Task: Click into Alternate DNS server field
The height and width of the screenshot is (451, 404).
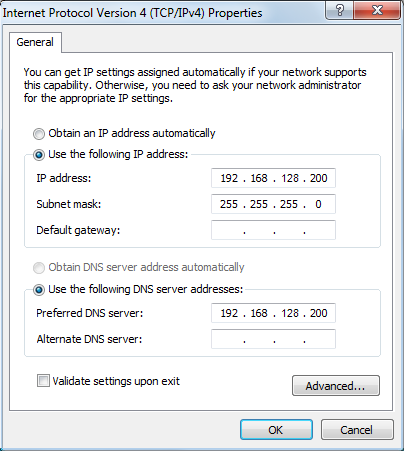Action: (273, 339)
